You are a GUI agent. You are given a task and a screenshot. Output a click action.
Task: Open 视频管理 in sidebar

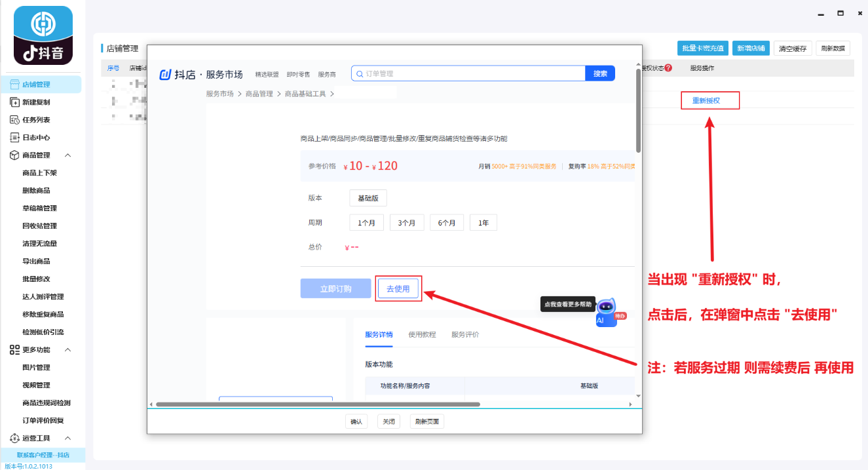click(x=36, y=385)
